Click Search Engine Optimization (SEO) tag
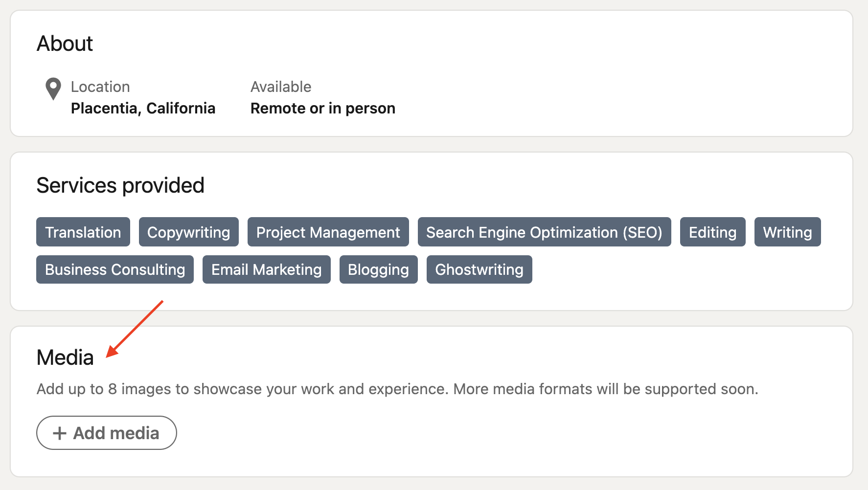Screen dimensions: 868x490 pos(544,232)
